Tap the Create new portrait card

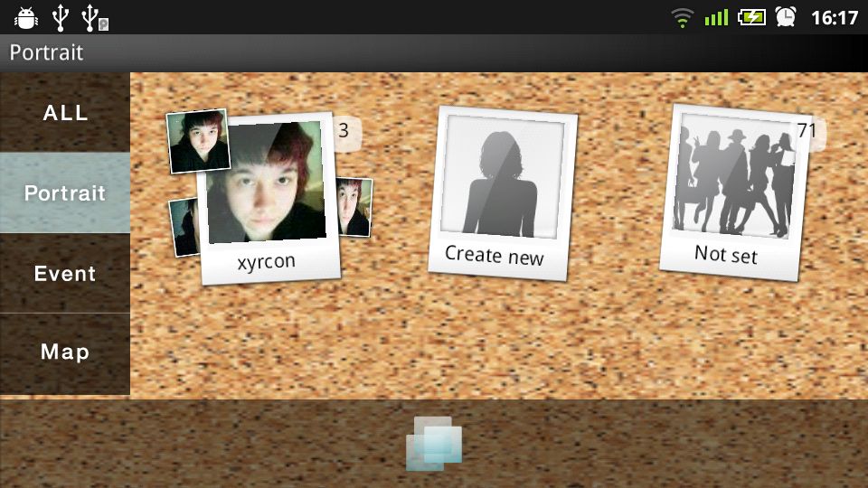[502, 192]
